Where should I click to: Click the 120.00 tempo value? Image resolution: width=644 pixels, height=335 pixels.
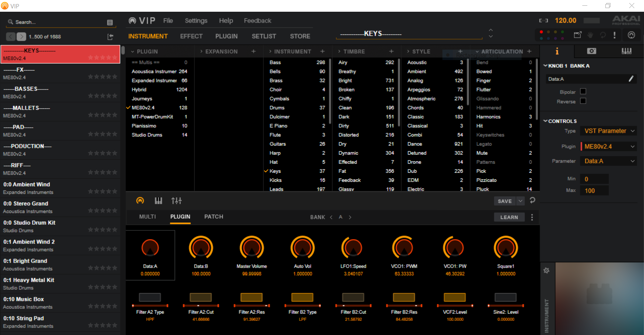pyautogui.click(x=566, y=20)
